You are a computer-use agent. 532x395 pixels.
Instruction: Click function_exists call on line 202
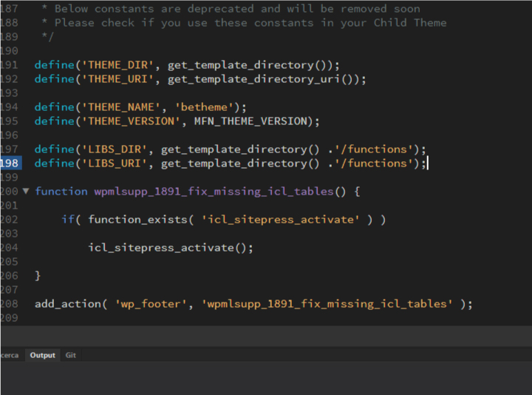(x=137, y=220)
